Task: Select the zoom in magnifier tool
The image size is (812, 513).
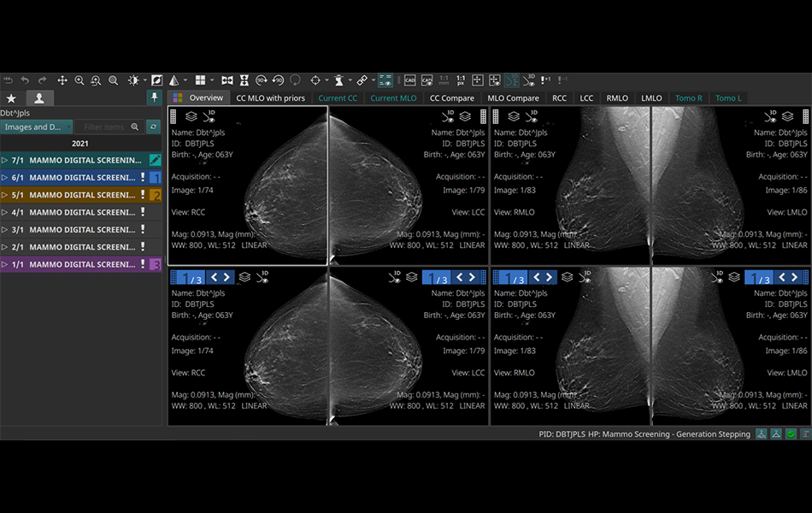Action: tap(79, 80)
